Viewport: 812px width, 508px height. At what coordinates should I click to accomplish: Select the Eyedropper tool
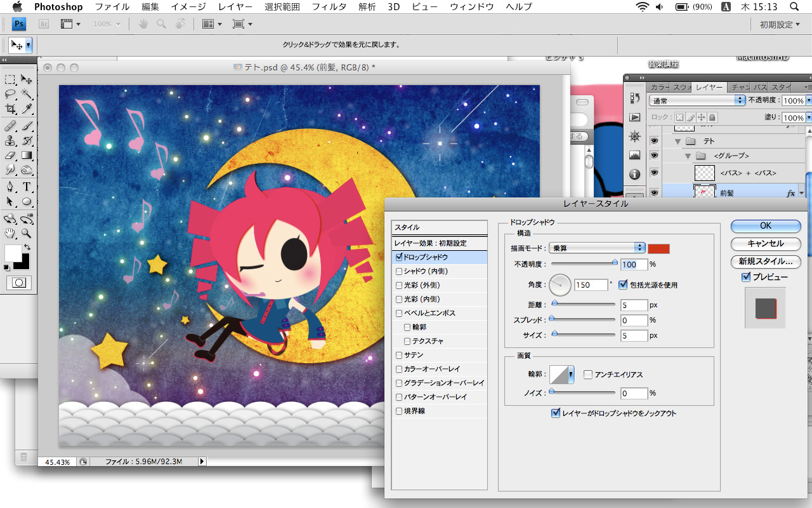tap(27, 109)
